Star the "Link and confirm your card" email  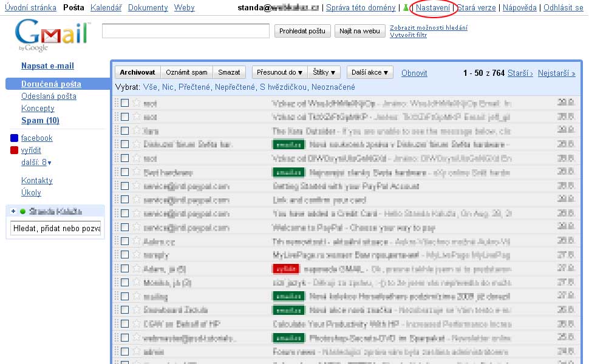(x=137, y=200)
